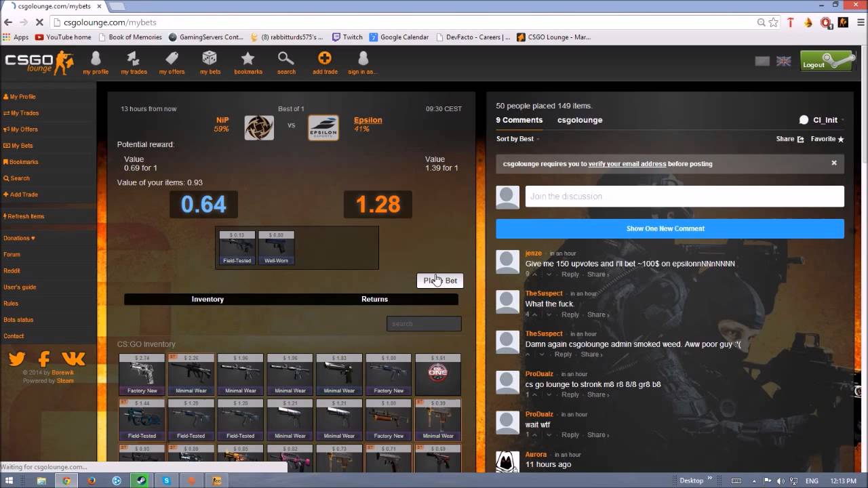Click the CSGO Lounge logo
The height and width of the screenshot is (488, 868).
(x=39, y=63)
